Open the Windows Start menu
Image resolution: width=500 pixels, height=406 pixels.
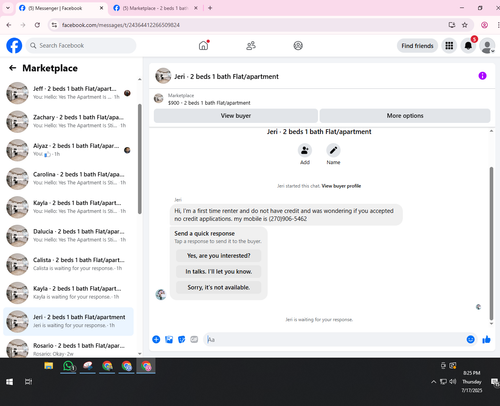click(x=9, y=382)
